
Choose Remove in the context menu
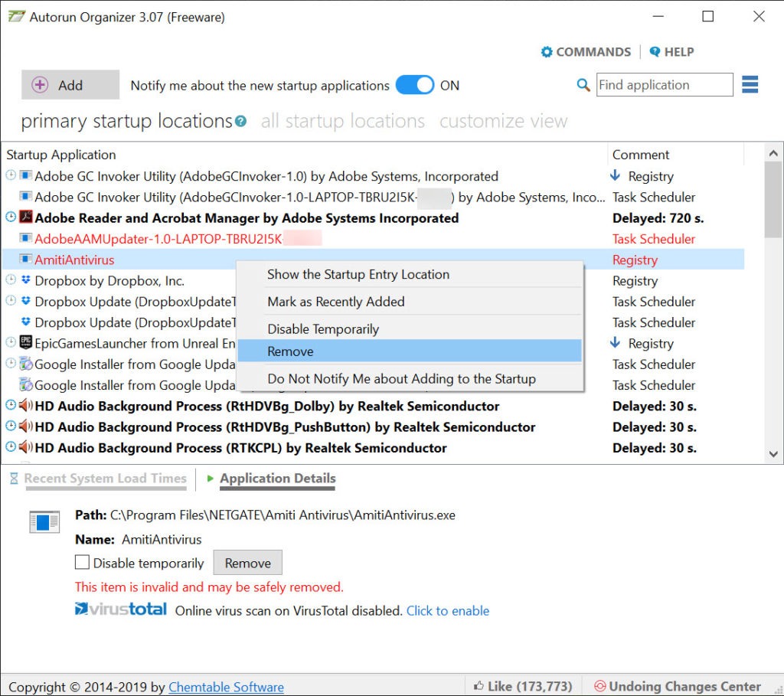pyautogui.click(x=410, y=351)
